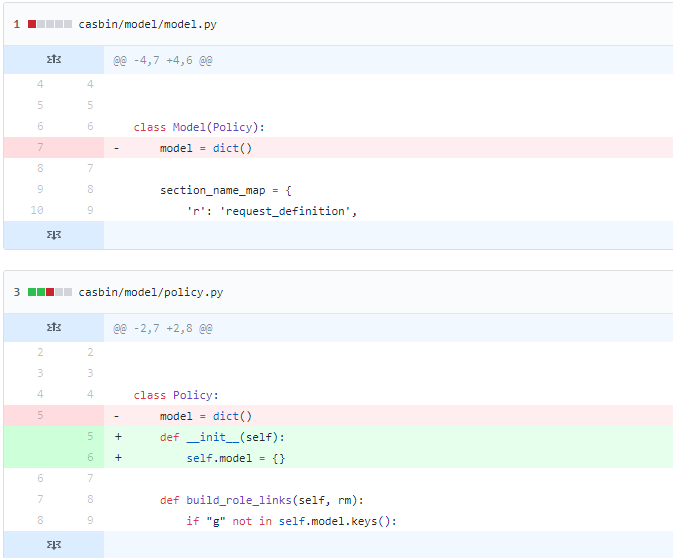Select the 'section_name_map = {' code line

226,190
